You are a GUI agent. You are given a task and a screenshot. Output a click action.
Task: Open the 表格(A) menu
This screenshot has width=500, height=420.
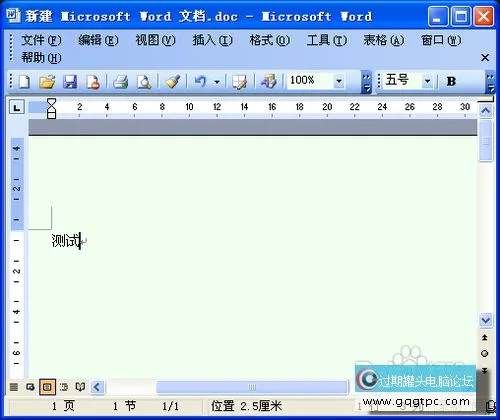[x=384, y=40]
